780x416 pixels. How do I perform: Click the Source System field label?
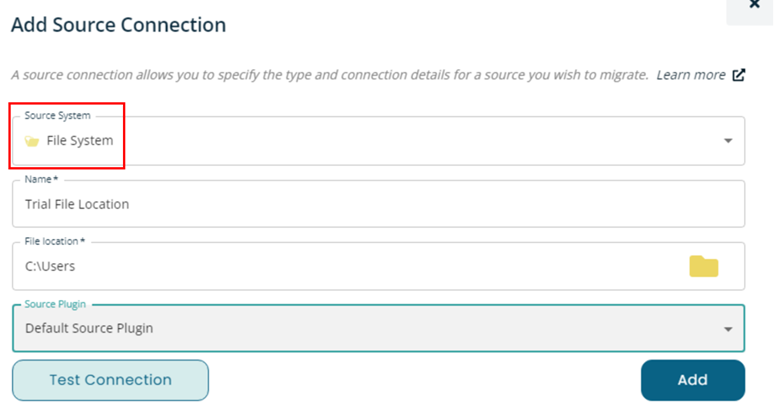click(58, 115)
